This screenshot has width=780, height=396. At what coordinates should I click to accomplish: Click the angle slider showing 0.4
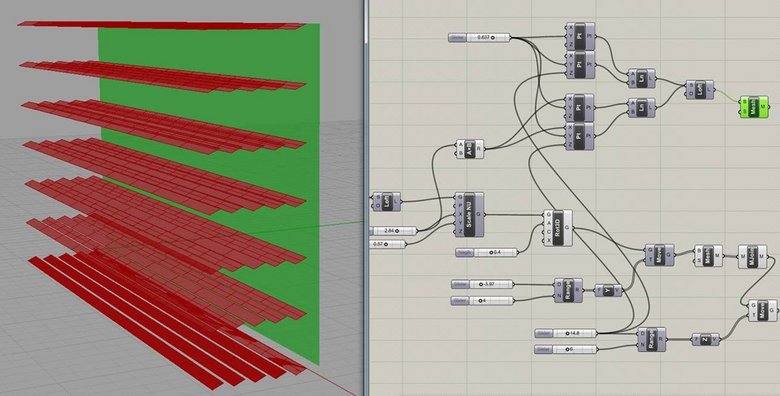coord(487,253)
